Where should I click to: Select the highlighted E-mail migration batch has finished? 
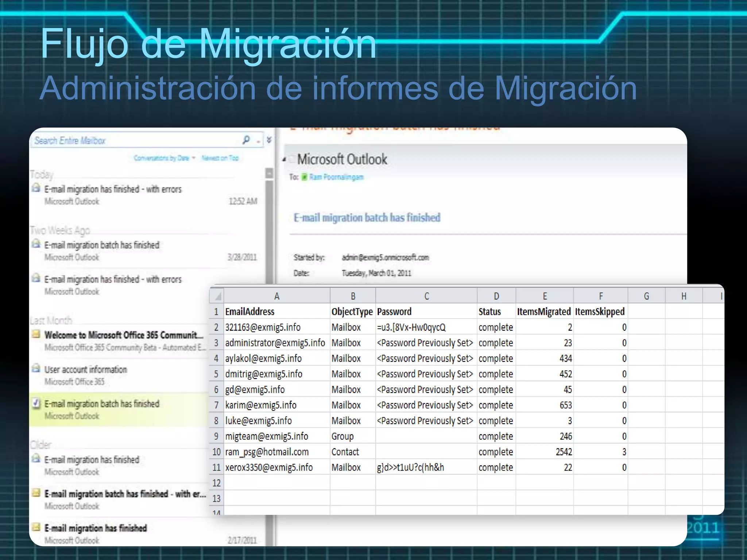click(119, 409)
